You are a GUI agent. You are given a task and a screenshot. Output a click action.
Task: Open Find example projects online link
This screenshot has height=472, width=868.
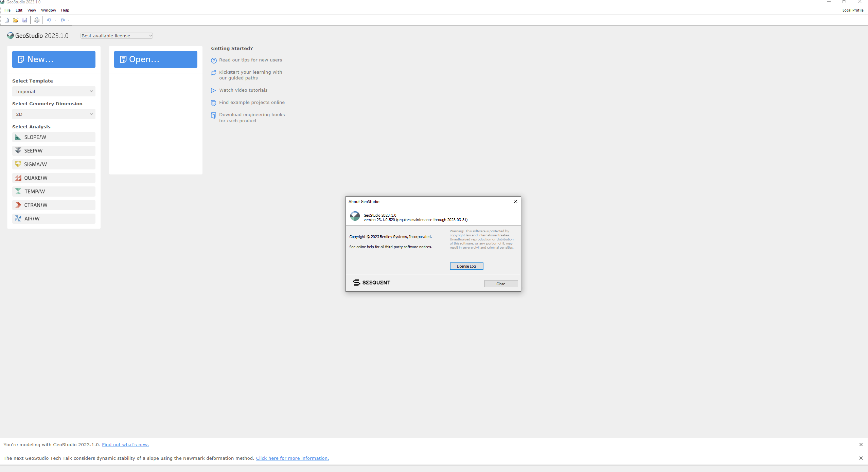pos(252,103)
